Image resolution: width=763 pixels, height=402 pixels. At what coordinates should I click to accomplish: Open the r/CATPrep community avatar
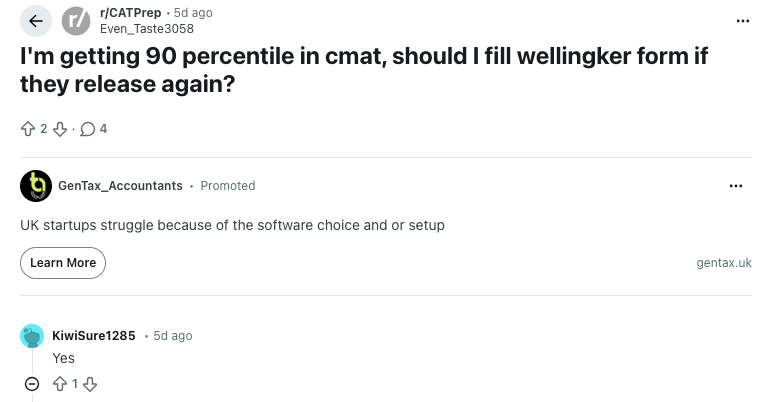75,20
